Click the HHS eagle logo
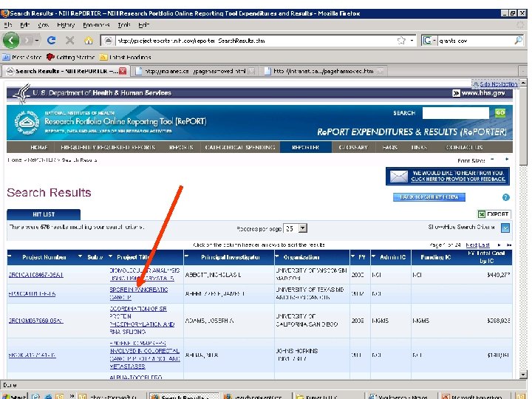532x399 pixels. [21, 93]
